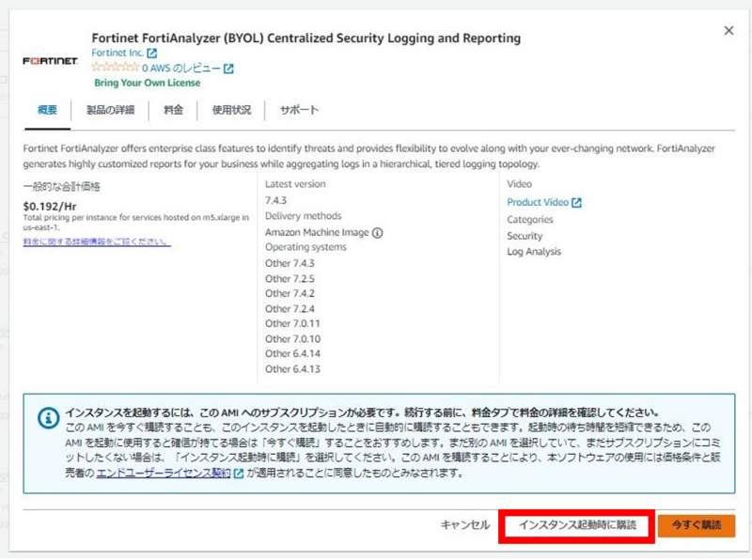Open the 製品の詳細 tab
752x560 pixels.
pyautogui.click(x=110, y=110)
